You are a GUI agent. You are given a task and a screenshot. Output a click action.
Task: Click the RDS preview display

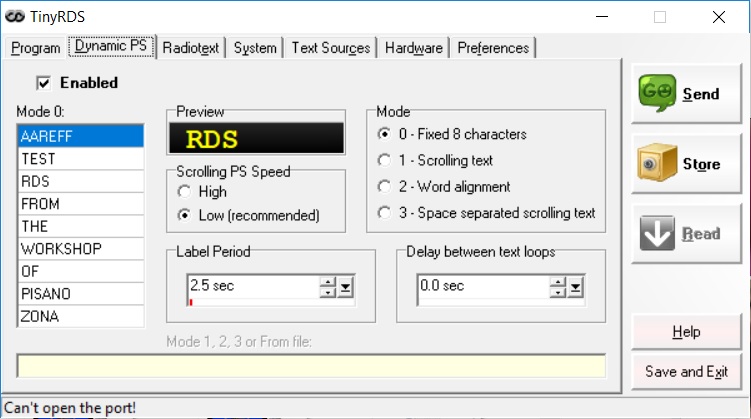[257, 138]
